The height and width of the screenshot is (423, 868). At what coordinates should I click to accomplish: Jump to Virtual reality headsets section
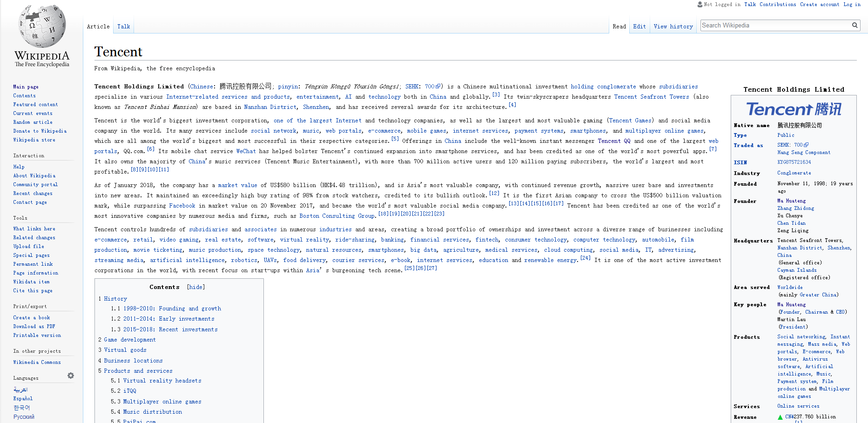point(162,381)
